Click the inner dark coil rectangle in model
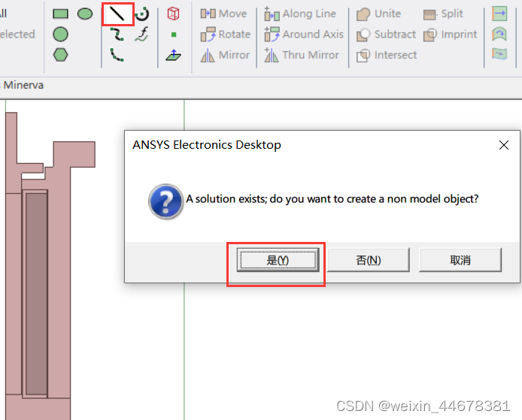The height and width of the screenshot is (420, 522). pyautogui.click(x=36, y=294)
